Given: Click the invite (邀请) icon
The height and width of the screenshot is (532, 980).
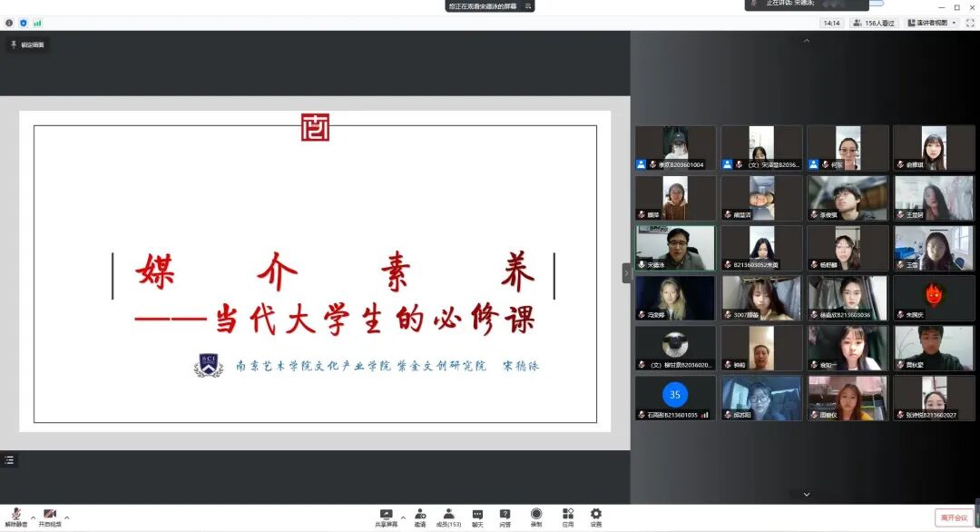Looking at the screenshot, I should point(419,516).
